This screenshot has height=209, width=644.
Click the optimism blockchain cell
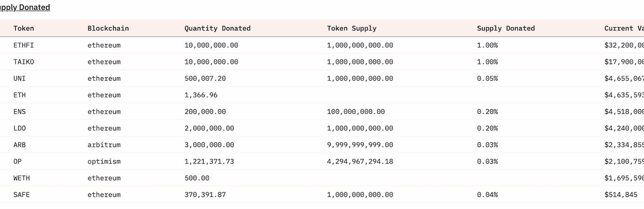point(104,161)
